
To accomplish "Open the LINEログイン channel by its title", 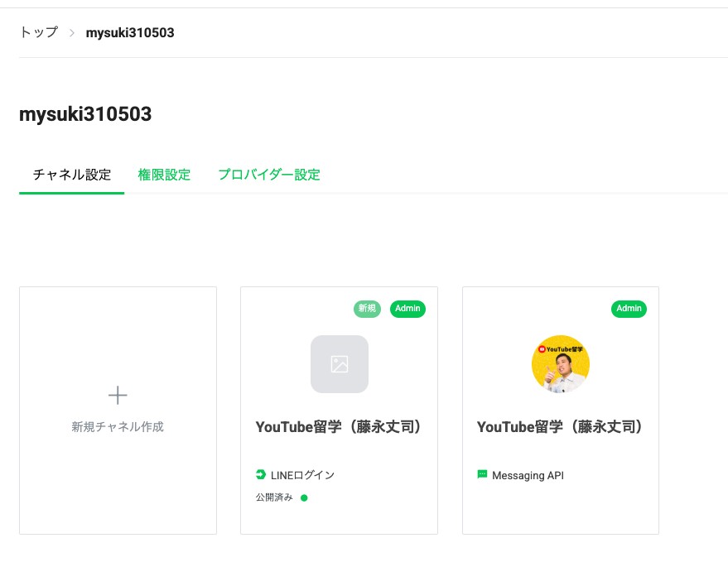I will [x=339, y=427].
